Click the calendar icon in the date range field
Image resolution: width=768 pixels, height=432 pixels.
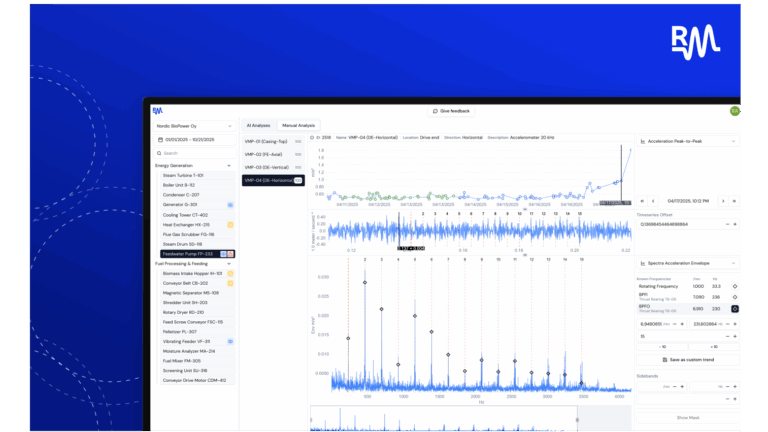[160, 140]
